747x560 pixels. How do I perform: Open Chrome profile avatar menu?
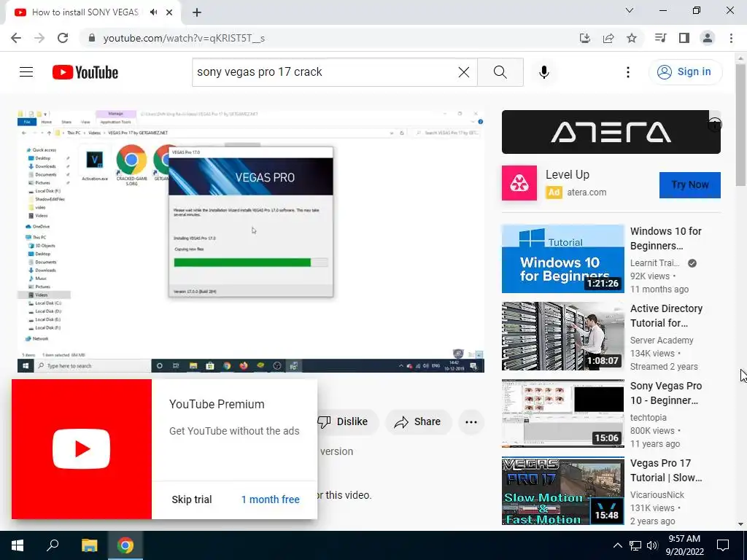coord(708,38)
